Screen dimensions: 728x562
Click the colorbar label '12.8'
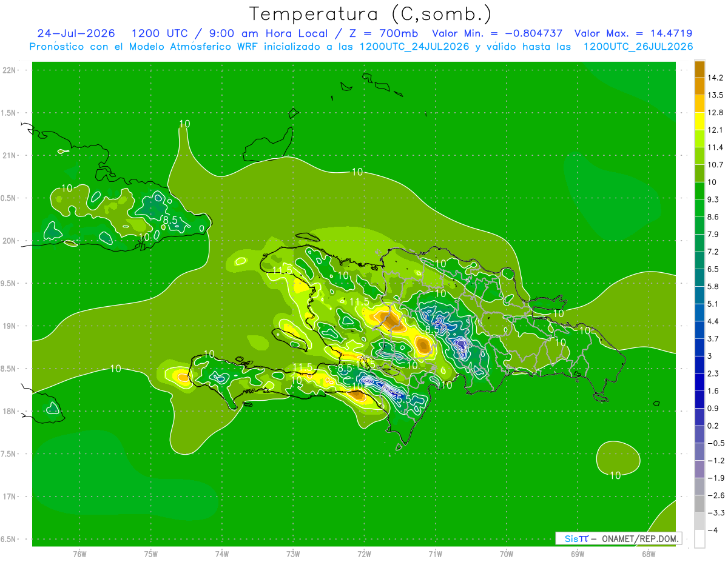[714, 112]
